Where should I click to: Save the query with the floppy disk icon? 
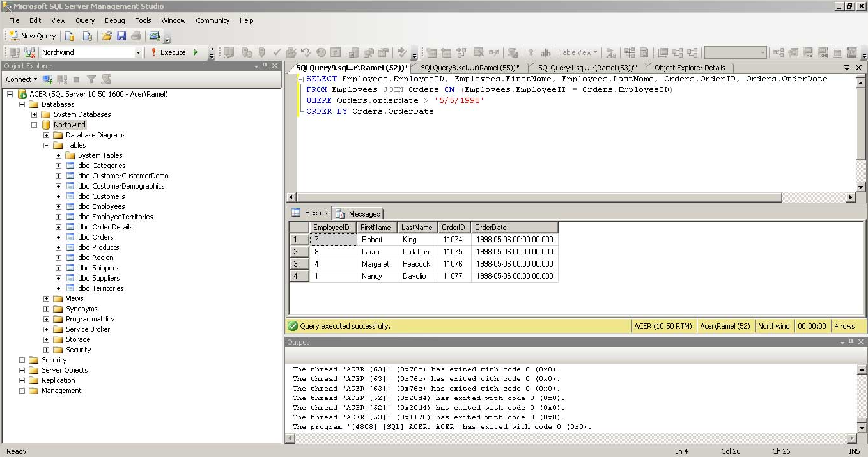click(121, 36)
